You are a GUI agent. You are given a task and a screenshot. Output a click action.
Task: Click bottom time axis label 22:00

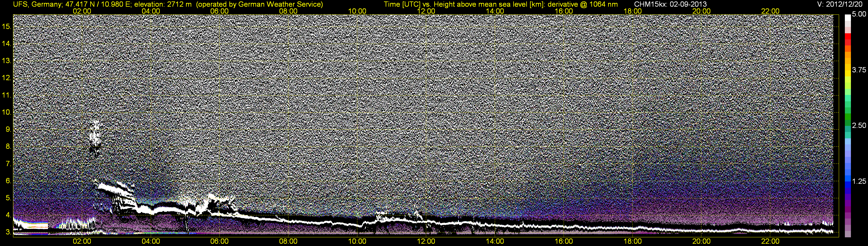[770, 241]
